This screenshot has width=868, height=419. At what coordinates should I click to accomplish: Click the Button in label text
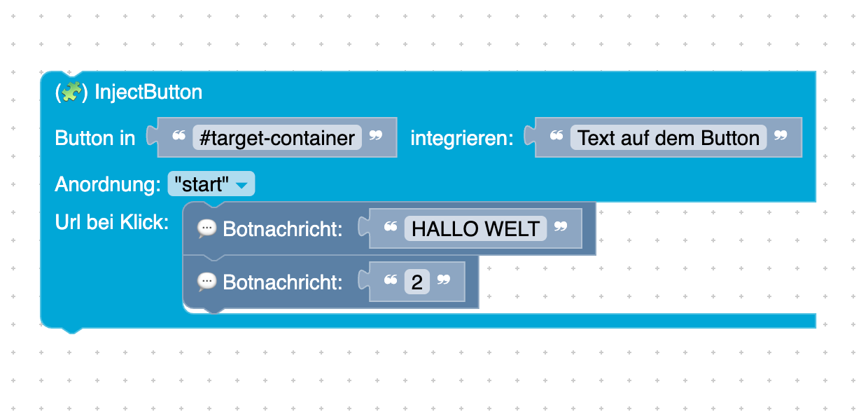pos(95,138)
